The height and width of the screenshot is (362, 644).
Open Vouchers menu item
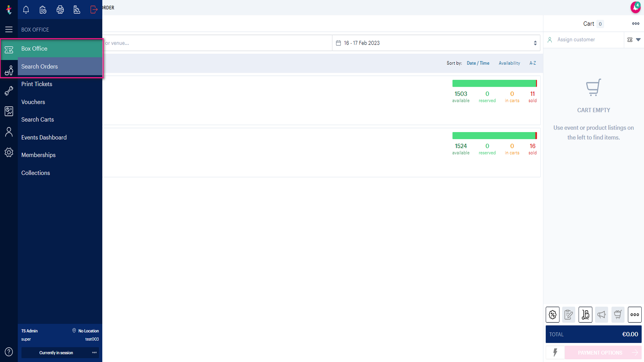pyautogui.click(x=33, y=102)
